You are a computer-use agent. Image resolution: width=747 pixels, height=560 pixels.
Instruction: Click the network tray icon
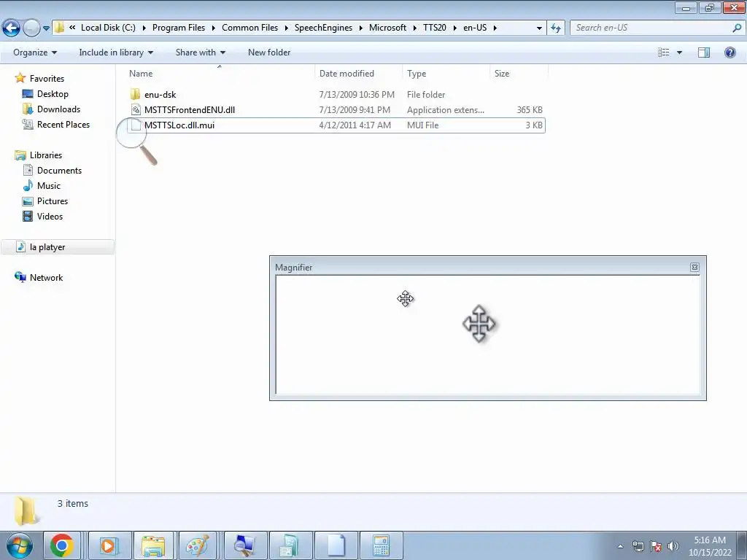pos(638,546)
